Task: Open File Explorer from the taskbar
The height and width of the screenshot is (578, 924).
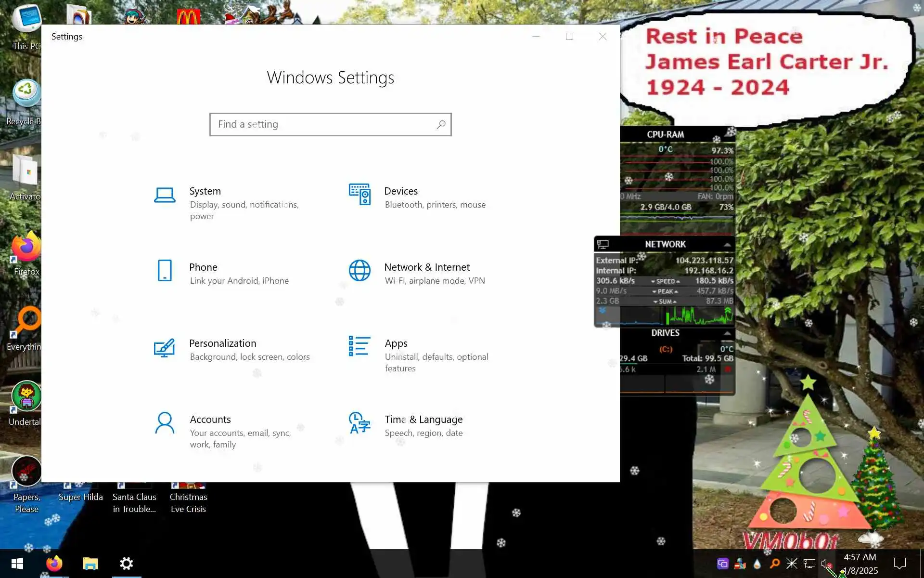Action: tap(90, 564)
